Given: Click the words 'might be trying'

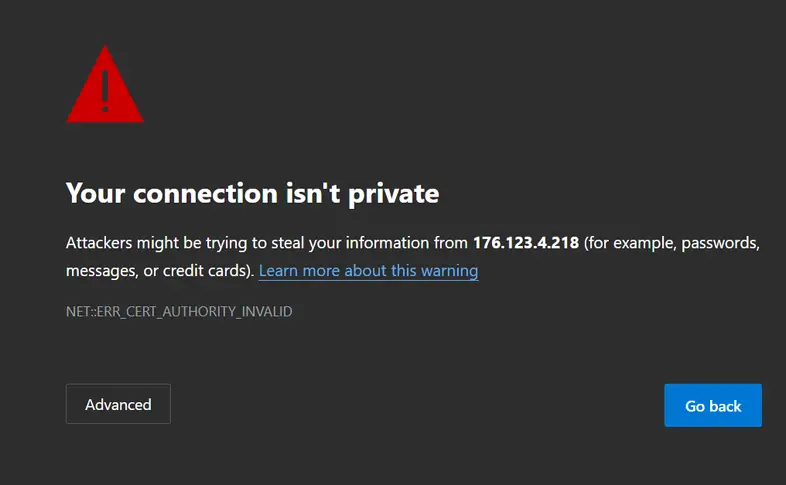Looking at the screenshot, I should point(192,243).
